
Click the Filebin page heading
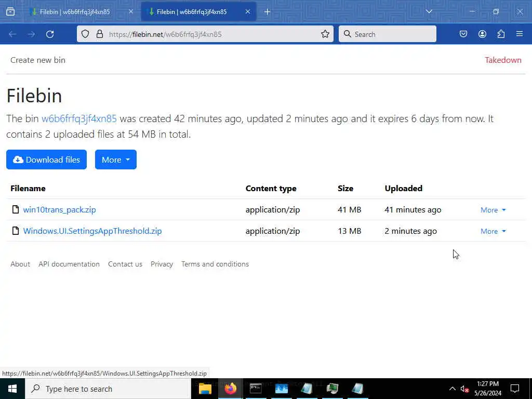coord(34,96)
